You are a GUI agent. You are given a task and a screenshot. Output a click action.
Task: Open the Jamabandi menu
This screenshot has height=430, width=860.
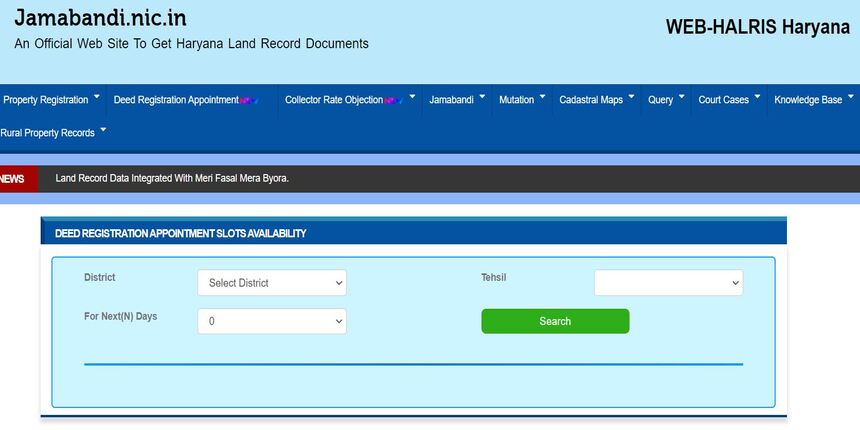point(451,100)
